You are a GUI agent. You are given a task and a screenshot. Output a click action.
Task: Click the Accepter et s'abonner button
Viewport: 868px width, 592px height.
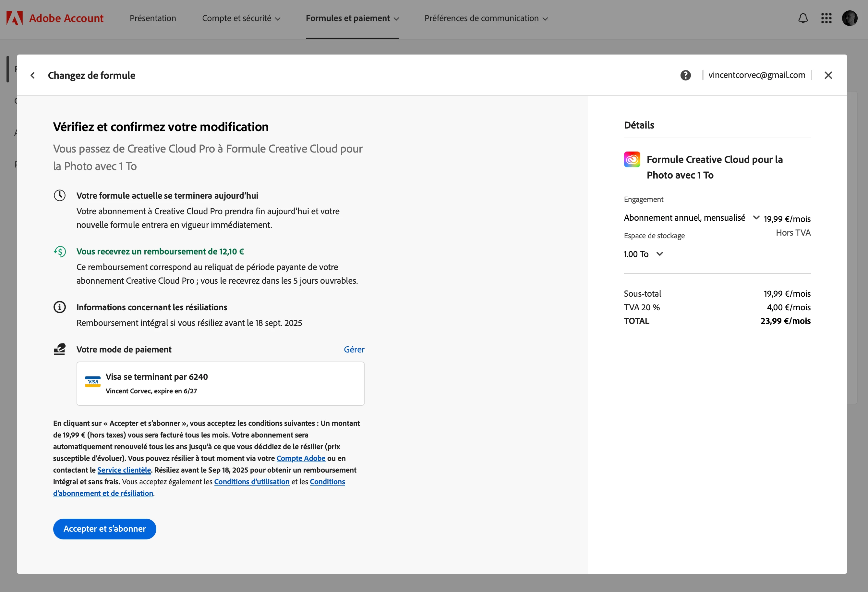click(x=104, y=529)
